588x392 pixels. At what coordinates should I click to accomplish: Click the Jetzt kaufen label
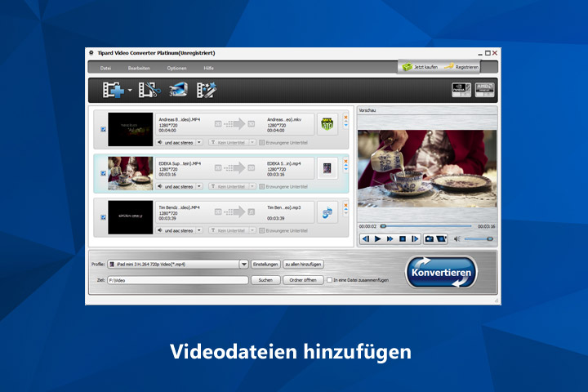[425, 67]
